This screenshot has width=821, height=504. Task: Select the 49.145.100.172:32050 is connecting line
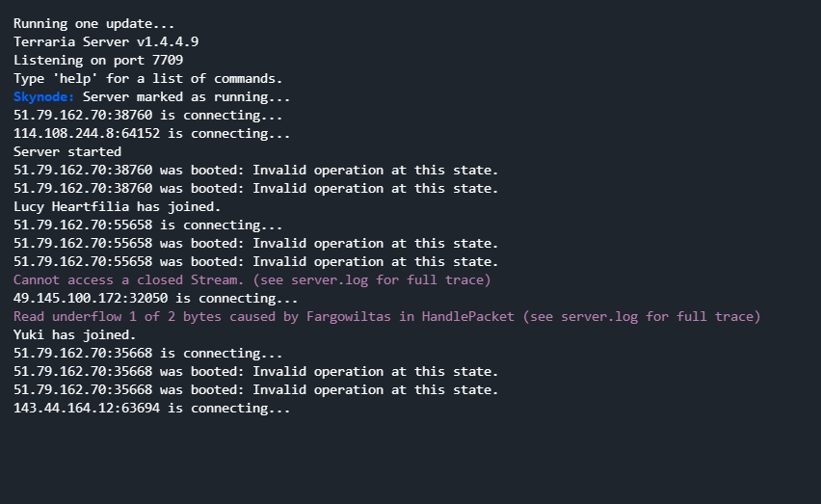click(155, 298)
